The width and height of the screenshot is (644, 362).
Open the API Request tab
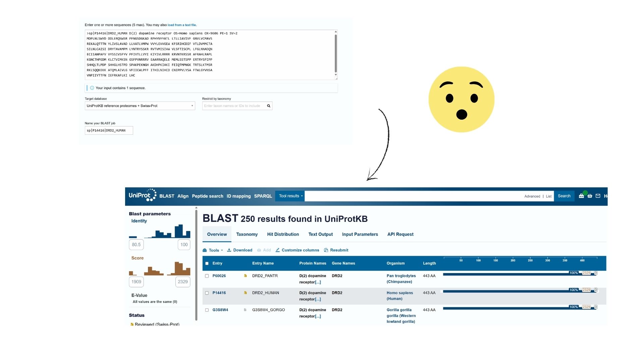[400, 234]
